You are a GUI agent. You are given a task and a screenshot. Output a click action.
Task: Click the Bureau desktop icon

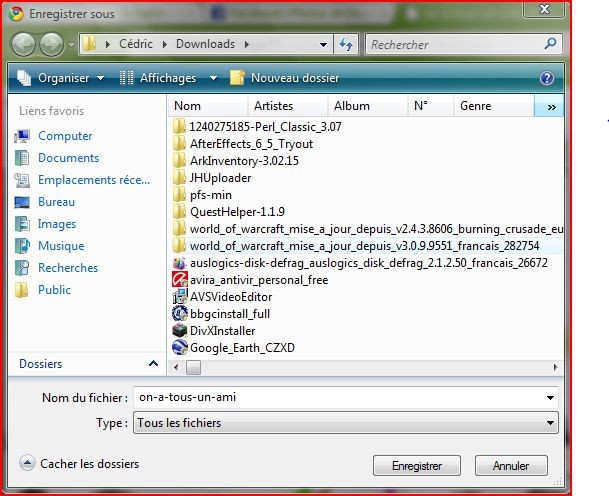(x=22, y=202)
